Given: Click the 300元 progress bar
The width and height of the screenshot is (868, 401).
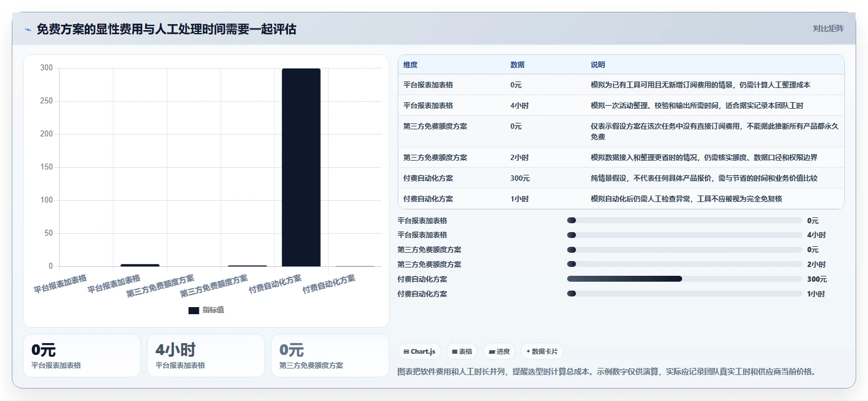Looking at the screenshot, I should tap(684, 279).
